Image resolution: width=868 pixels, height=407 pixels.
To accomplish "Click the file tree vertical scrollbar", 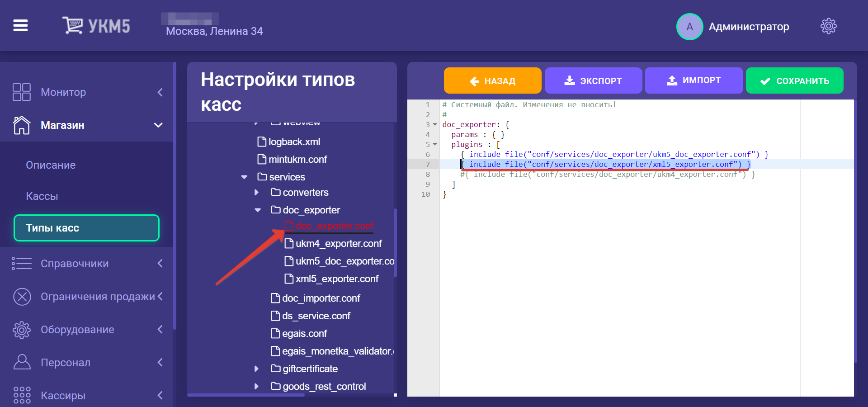I will pyautogui.click(x=396, y=242).
